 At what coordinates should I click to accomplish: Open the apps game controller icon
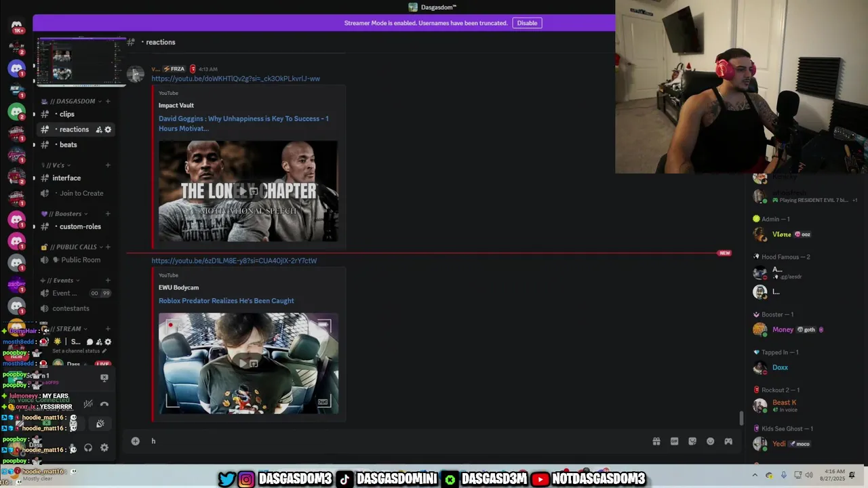[x=728, y=441]
